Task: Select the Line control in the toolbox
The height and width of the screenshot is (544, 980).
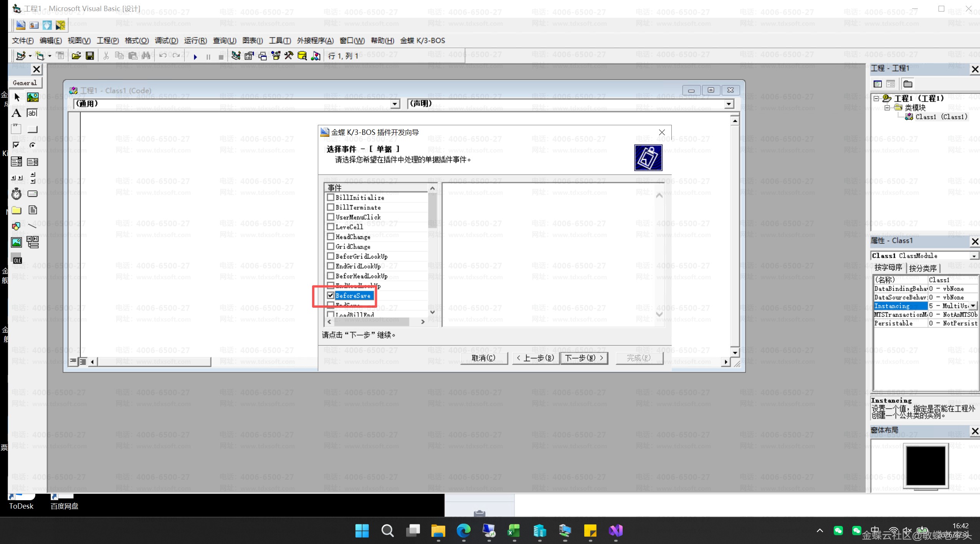Action: [33, 226]
